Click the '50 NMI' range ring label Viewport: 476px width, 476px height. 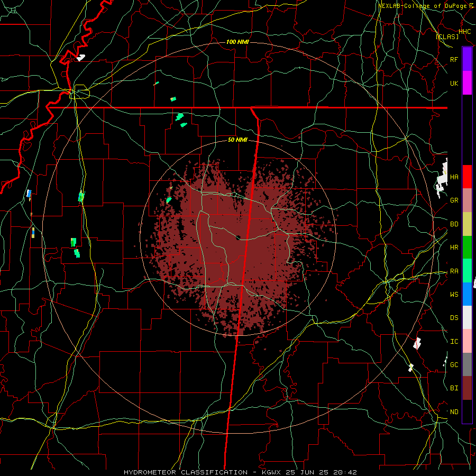pyautogui.click(x=237, y=140)
